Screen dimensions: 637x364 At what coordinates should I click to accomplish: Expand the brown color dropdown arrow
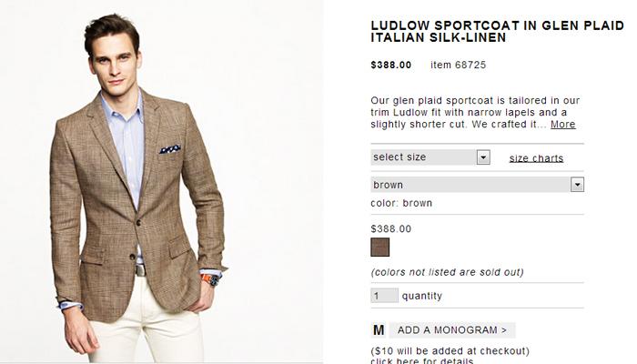(x=577, y=185)
